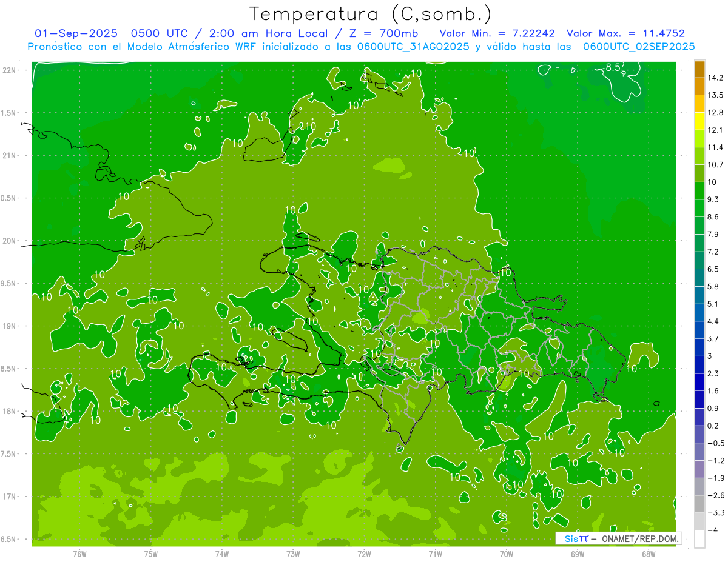Image resolution: width=728 pixels, height=562 pixels.
Task: Click the '68W' longitude axis label
Action: [x=648, y=553]
